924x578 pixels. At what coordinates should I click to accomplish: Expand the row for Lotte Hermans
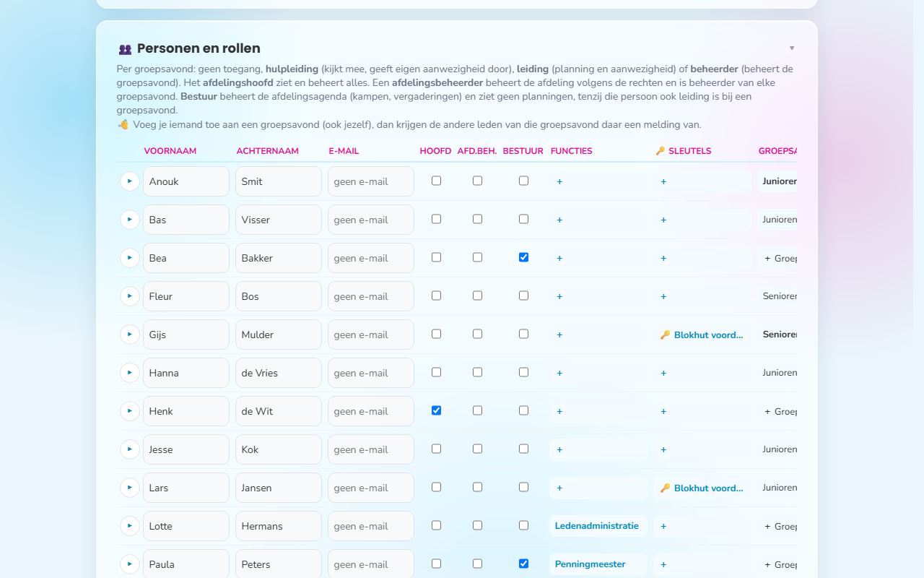[130, 526]
